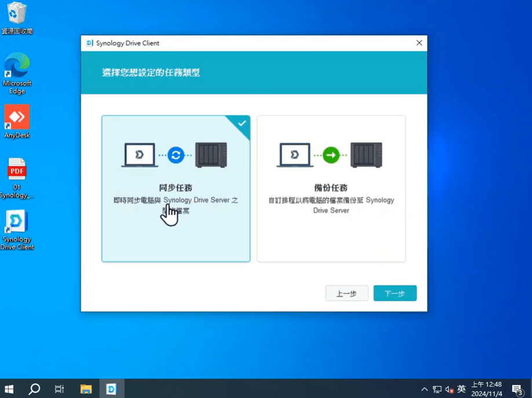Image resolution: width=532 pixels, height=398 pixels.
Task: Open File Explorer from taskbar
Action: [86, 389]
